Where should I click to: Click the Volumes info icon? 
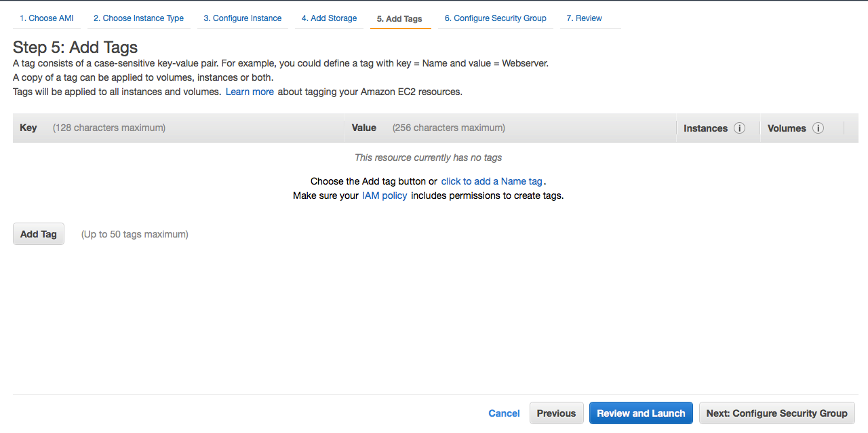coord(818,128)
